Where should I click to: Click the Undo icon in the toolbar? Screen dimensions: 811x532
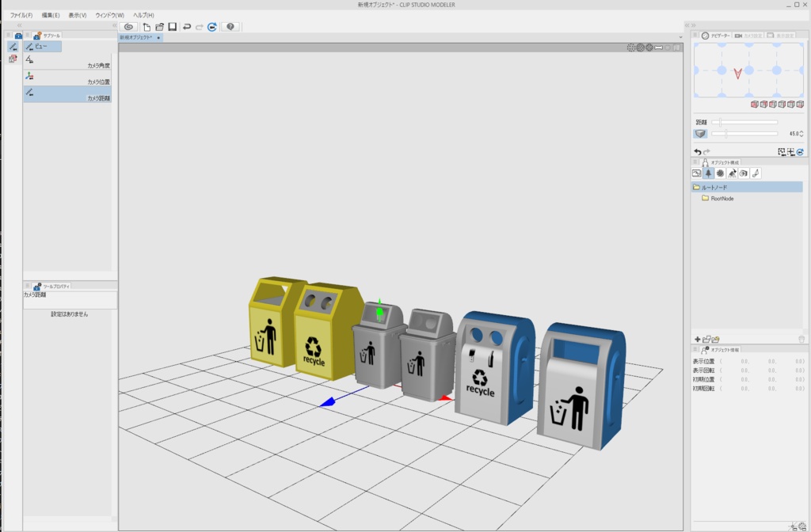click(x=185, y=26)
